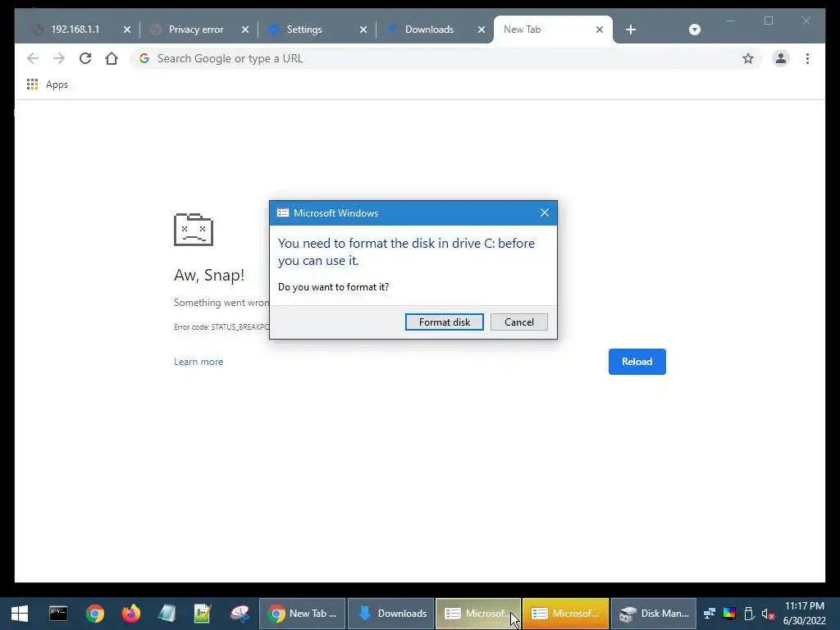Viewport: 840px width, 630px height.
Task: Activate the flashing orange Microsoft taskbar item
Action: click(566, 614)
